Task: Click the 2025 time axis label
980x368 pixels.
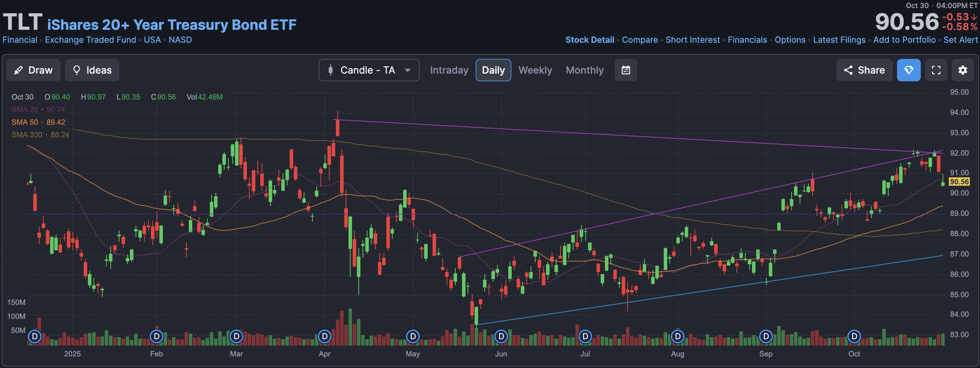Action: (x=72, y=354)
